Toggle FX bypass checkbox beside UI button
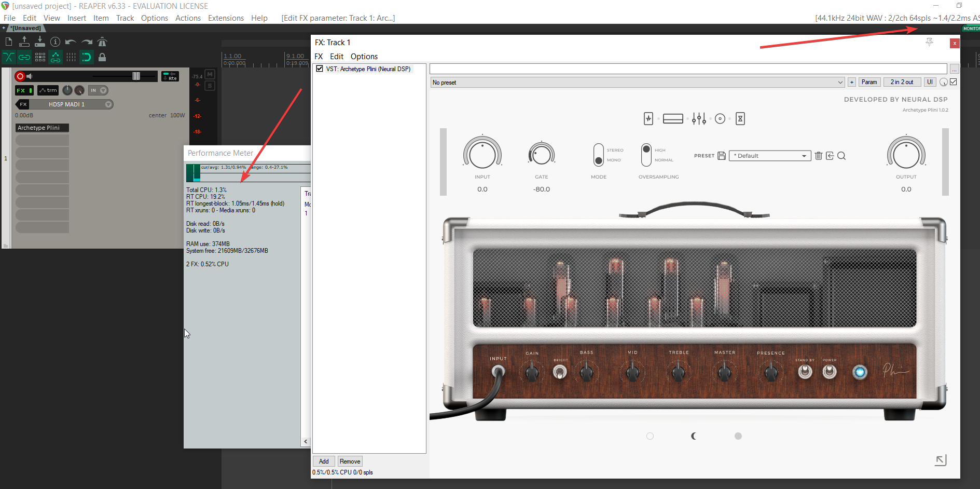Image resolution: width=980 pixels, height=489 pixels. click(954, 82)
